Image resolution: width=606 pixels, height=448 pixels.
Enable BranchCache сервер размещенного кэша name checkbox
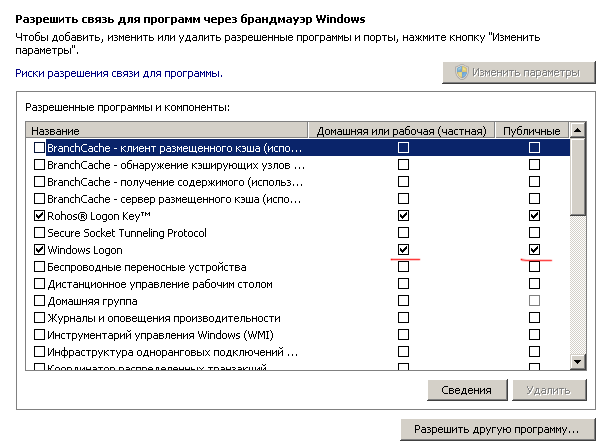(x=39, y=199)
